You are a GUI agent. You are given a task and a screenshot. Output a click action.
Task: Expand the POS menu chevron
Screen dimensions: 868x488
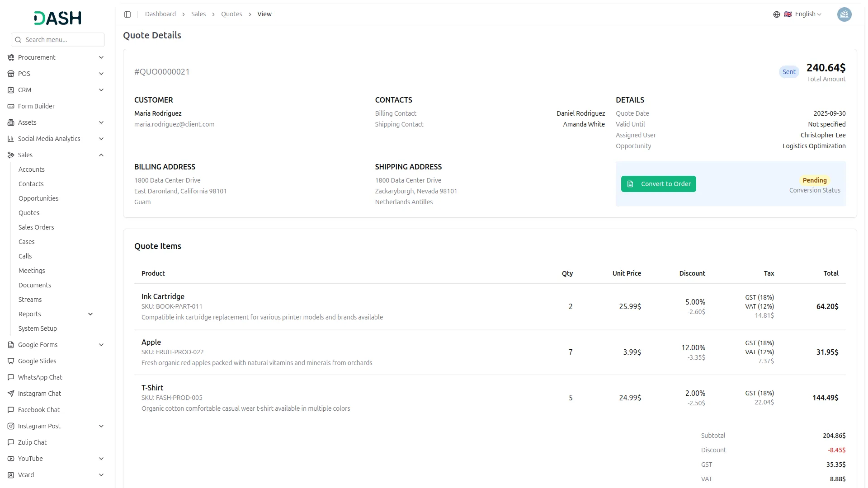(x=101, y=74)
